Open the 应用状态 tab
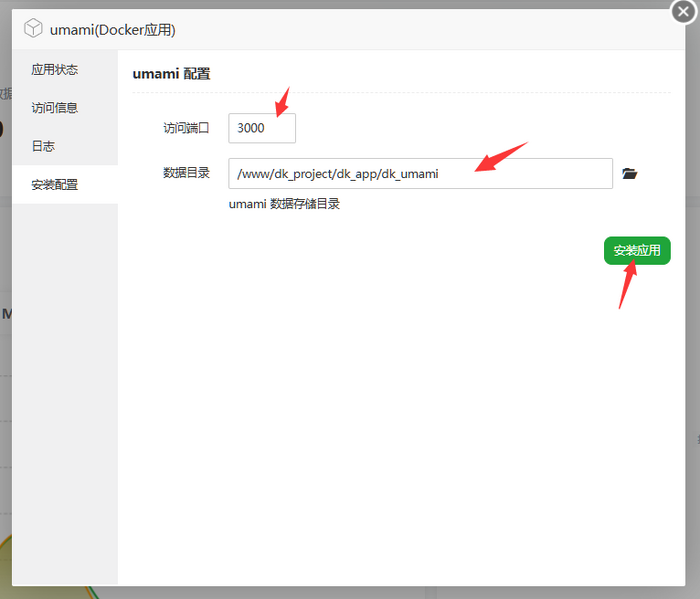Viewport: 700px width, 599px height. point(55,70)
